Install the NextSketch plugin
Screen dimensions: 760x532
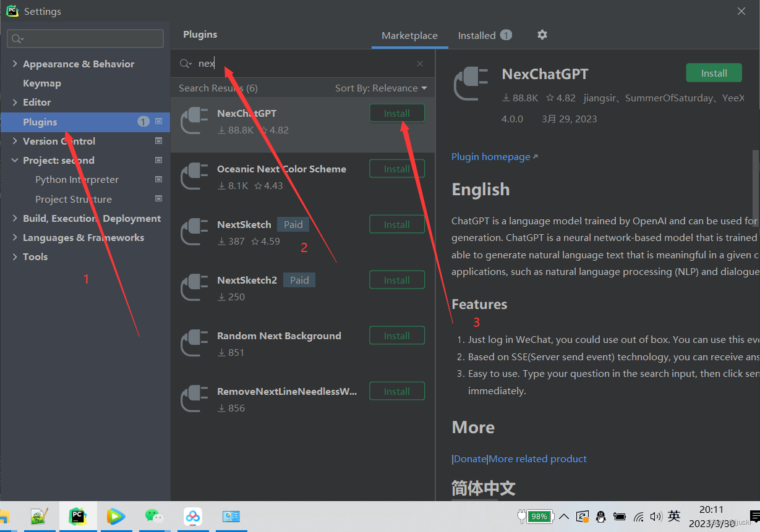pyautogui.click(x=397, y=224)
